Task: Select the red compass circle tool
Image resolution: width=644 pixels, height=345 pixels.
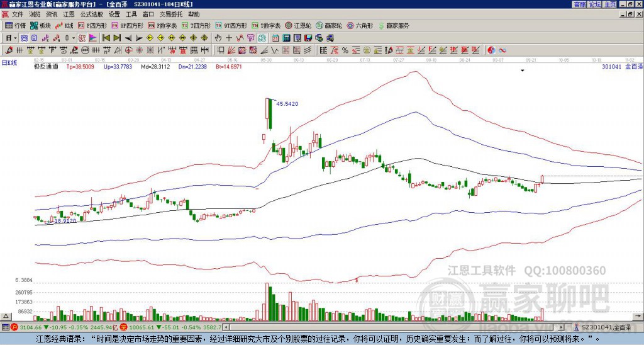Action: (x=128, y=50)
